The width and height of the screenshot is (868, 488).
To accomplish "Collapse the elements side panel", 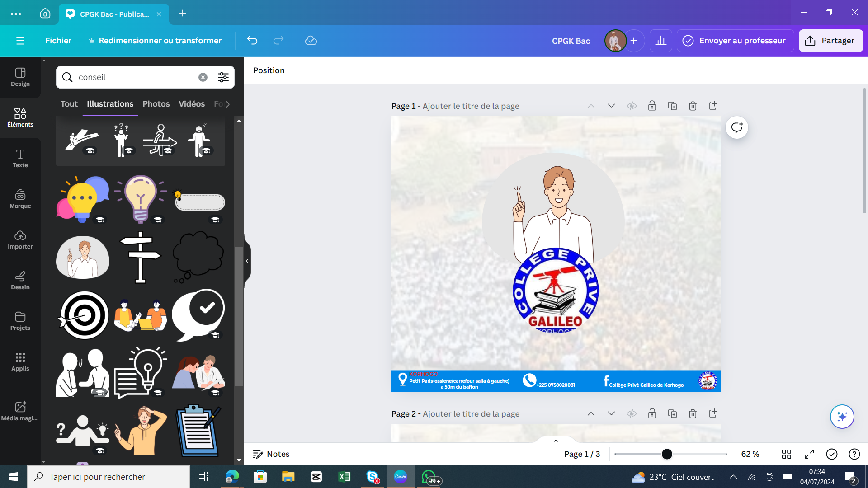I will coord(247,261).
